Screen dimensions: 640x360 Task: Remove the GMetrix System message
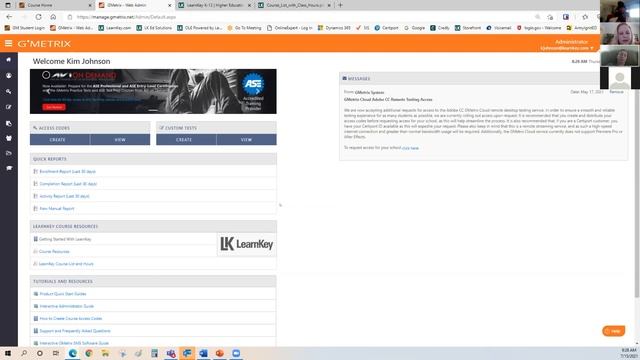(x=616, y=92)
